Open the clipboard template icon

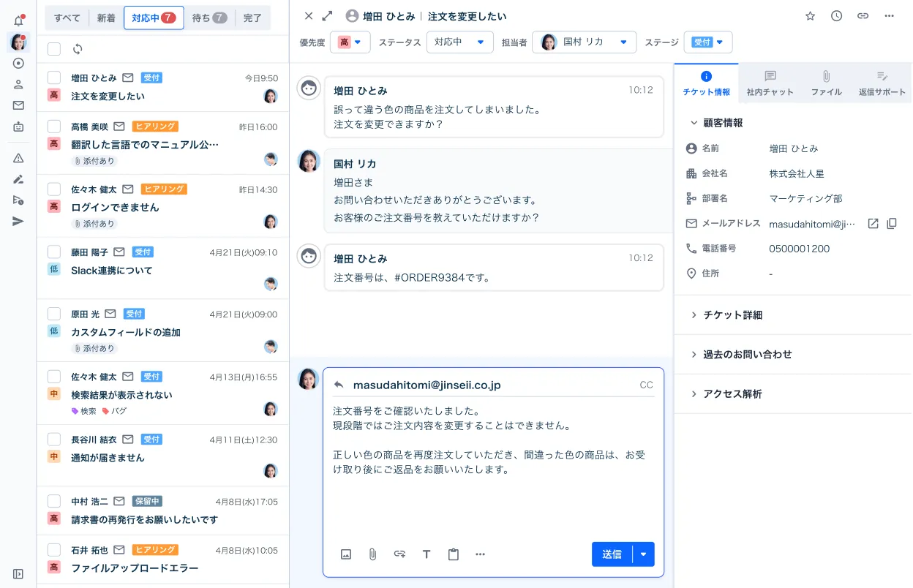tap(454, 554)
